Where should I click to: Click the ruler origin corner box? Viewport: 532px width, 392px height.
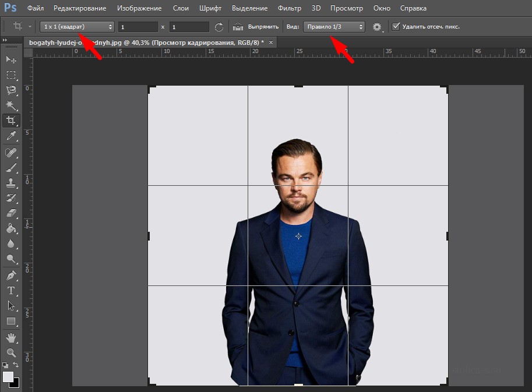[29, 52]
